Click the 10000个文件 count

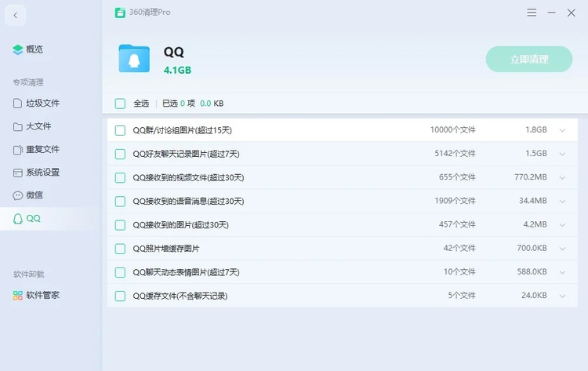tap(452, 129)
